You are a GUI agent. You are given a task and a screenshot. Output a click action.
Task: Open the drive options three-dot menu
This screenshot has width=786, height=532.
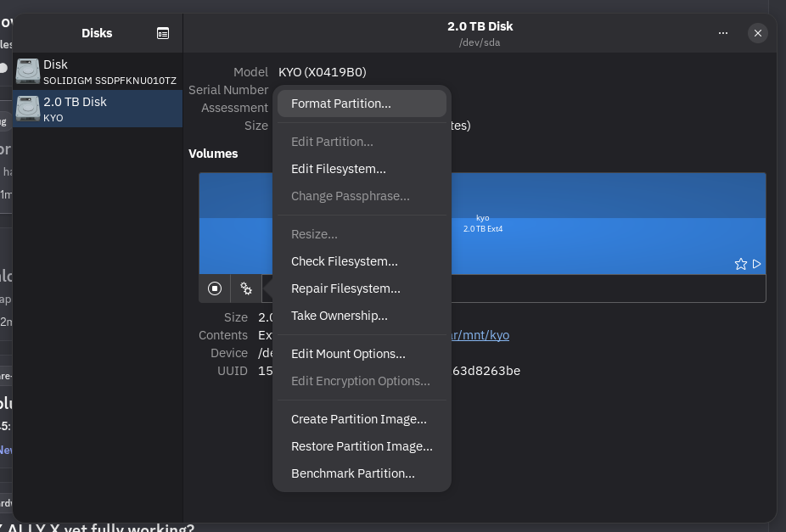pyautogui.click(x=723, y=33)
